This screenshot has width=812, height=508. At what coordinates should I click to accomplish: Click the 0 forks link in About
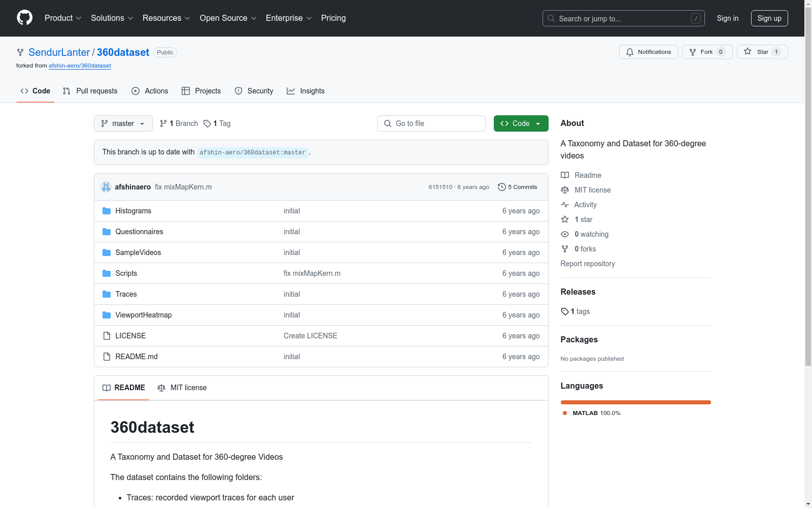tap(585, 249)
